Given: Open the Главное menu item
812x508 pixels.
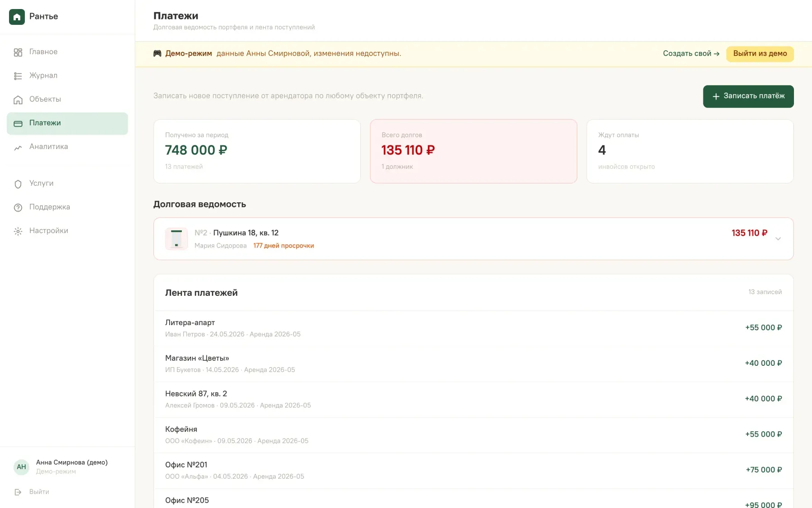Looking at the screenshot, I should coord(67,52).
